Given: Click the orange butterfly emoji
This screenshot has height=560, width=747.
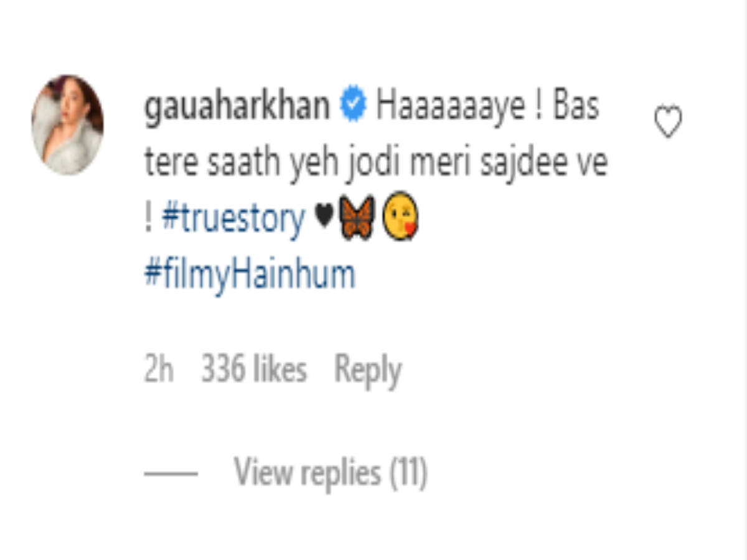Looking at the screenshot, I should 357,218.
